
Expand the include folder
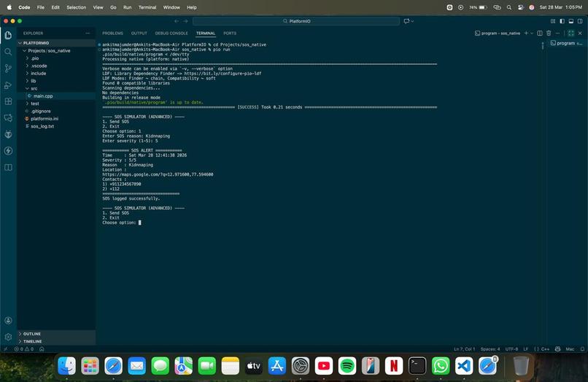(56, 74)
